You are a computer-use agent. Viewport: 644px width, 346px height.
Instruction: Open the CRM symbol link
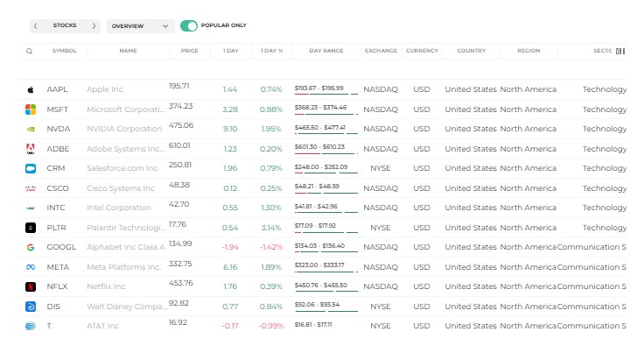pos(56,168)
